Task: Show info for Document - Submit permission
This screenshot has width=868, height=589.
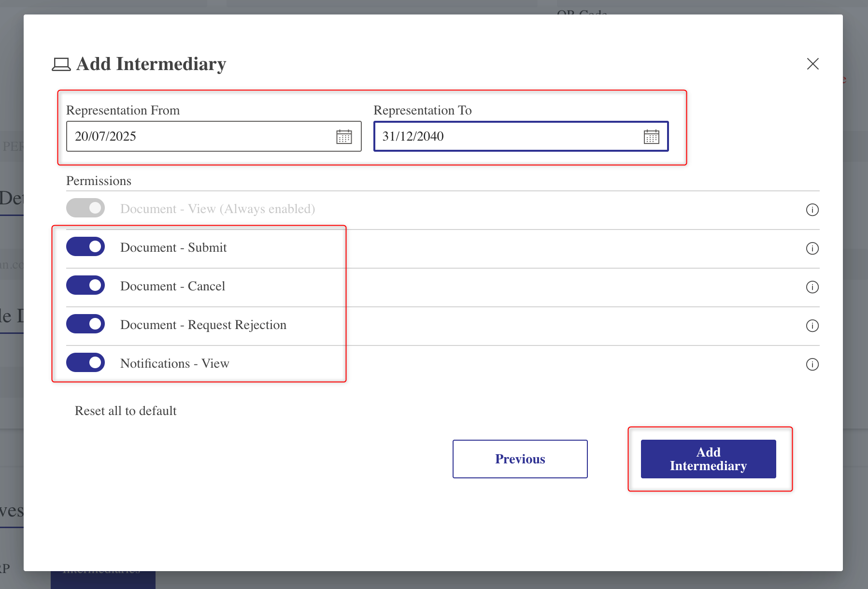Action: pyautogui.click(x=812, y=248)
